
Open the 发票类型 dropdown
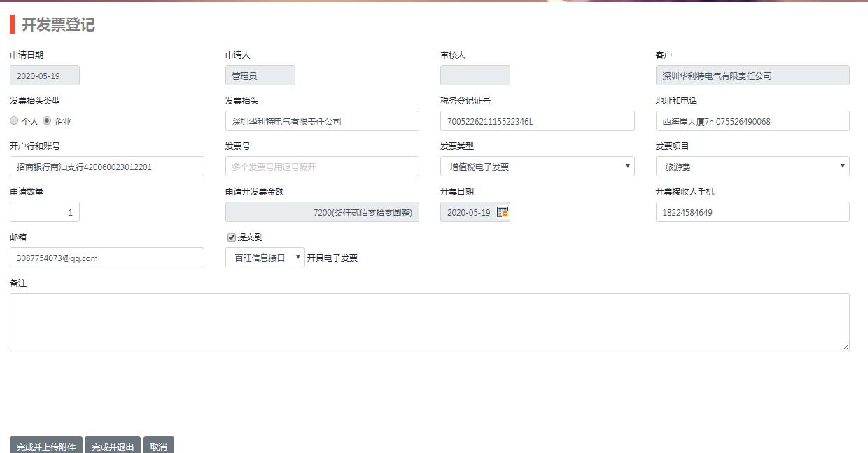pyautogui.click(x=538, y=167)
